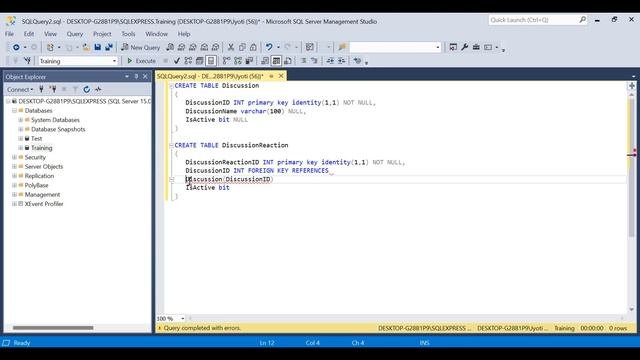Click the Decrease Indent icon
Screen dimensions: 640x360
pos(330,61)
